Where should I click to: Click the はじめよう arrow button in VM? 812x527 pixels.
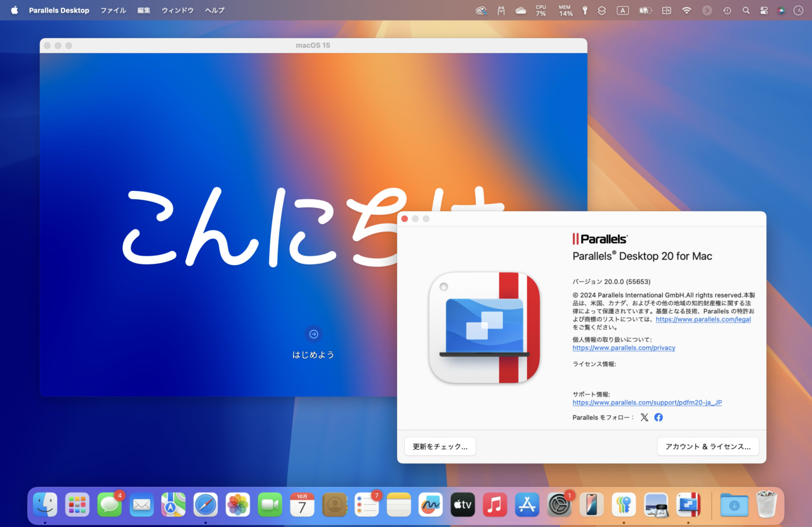(x=313, y=334)
